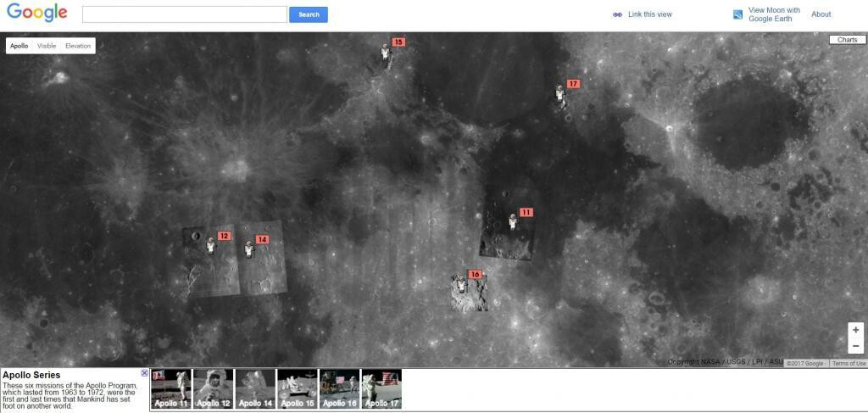Click the chain link icon
Viewport: 868px width, 413px height.
coord(618,15)
